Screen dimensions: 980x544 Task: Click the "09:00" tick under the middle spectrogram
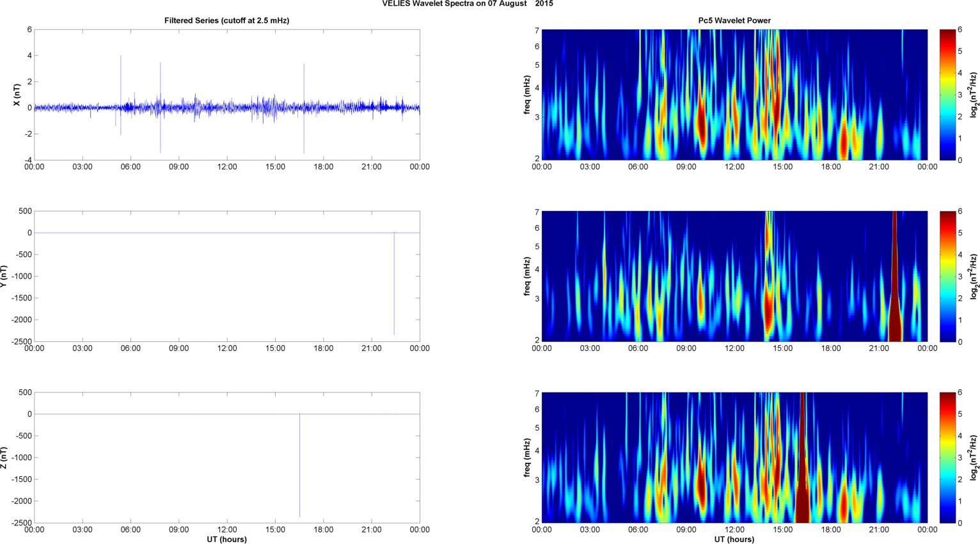686,348
